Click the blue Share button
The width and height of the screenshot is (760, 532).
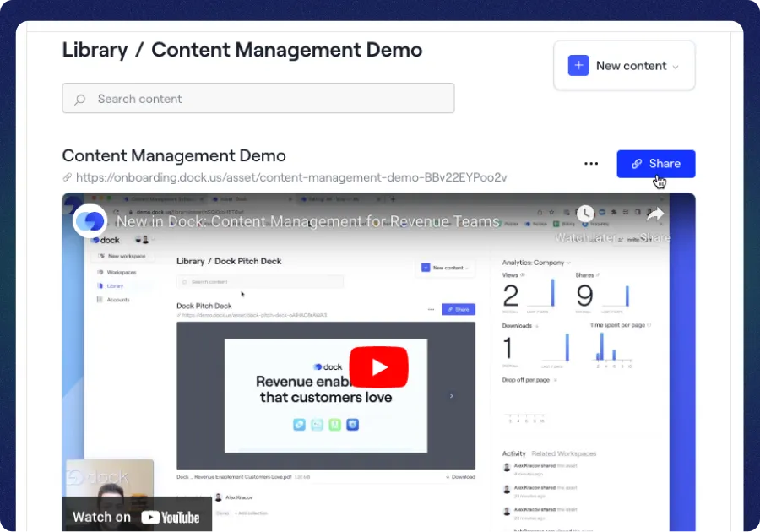coord(656,164)
